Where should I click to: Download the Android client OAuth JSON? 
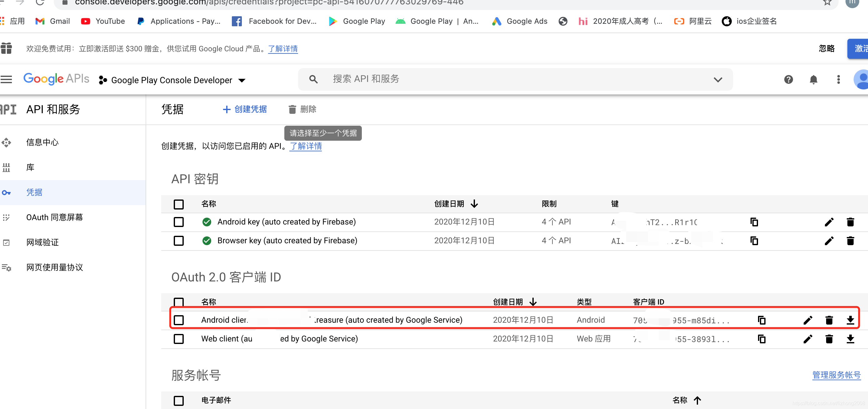coord(850,320)
